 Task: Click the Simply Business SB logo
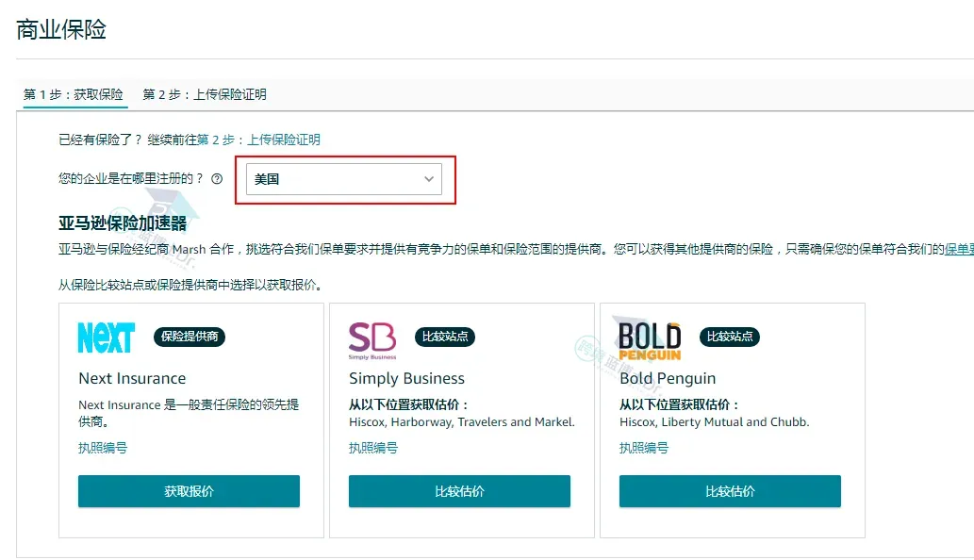(x=372, y=340)
